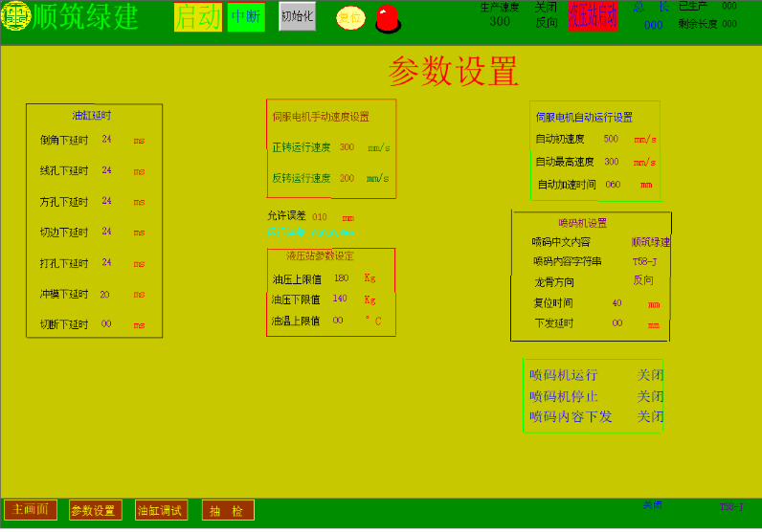Open the 主画面 main screen tab

click(31, 510)
